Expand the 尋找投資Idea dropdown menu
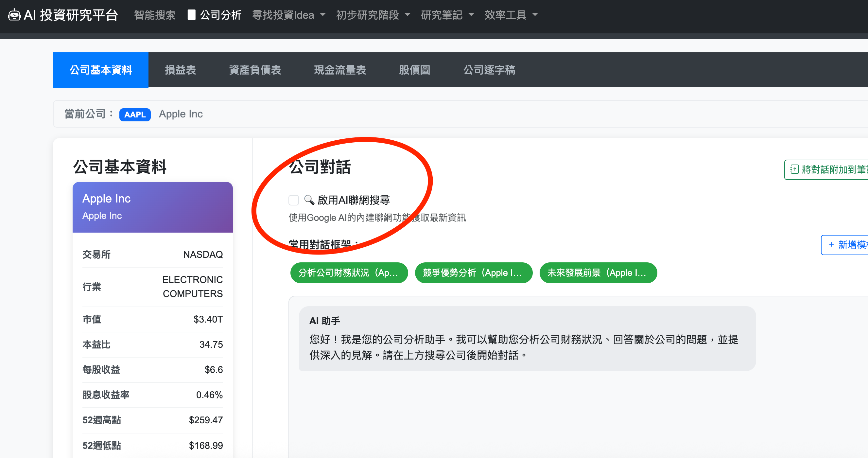The image size is (868, 458). pos(288,15)
